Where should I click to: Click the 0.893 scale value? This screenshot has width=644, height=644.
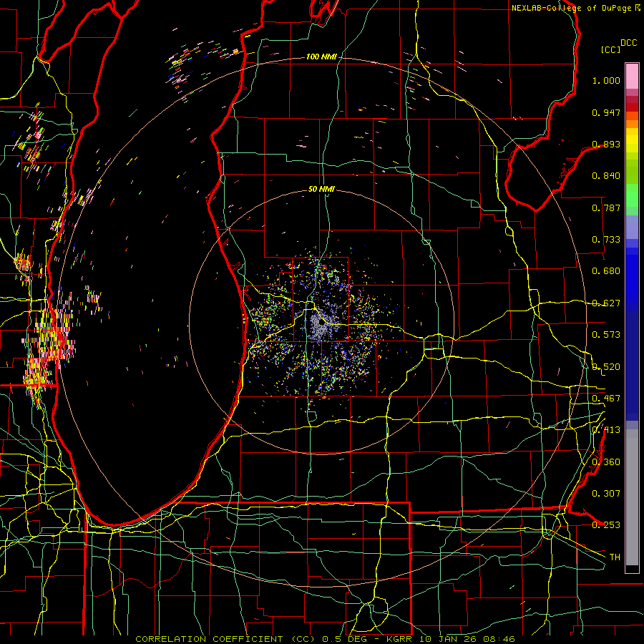606,144
